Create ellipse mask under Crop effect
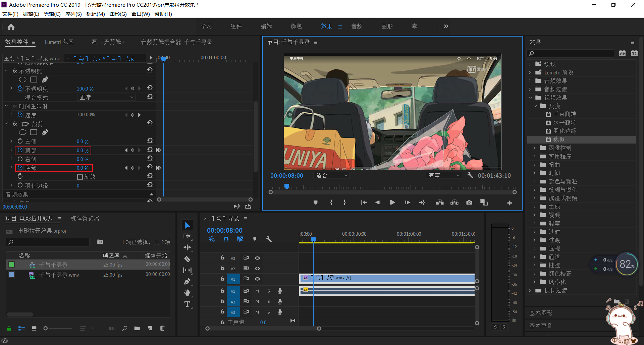Image resolution: width=644 pixels, height=345 pixels. click(x=22, y=132)
